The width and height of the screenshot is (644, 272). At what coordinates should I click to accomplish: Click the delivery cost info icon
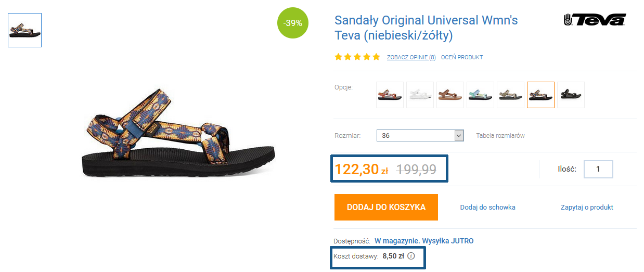(411, 256)
